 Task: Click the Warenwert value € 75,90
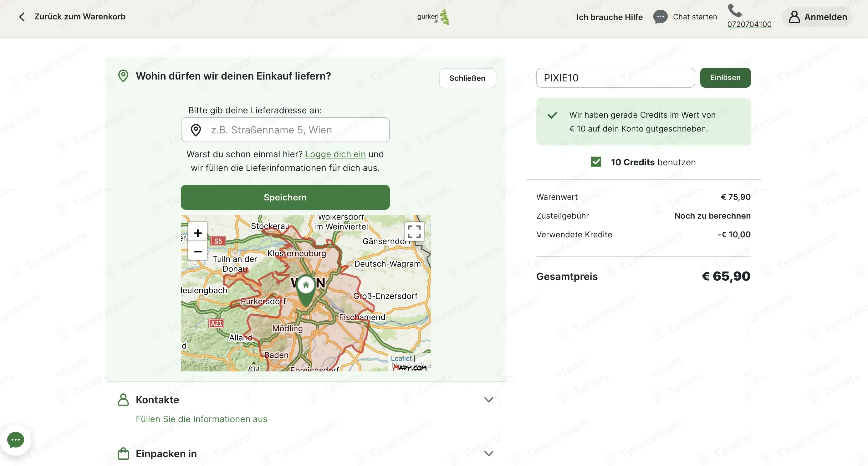736,197
